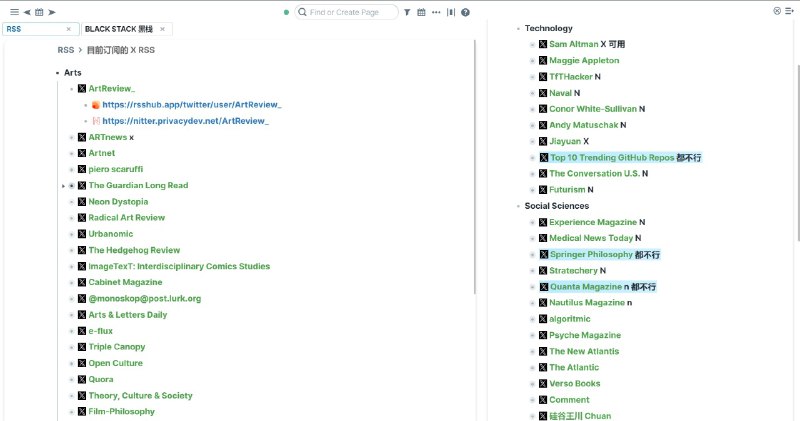Collapse the Technology bullet in sidebar
Screen dimensions: 800x421
[518, 29]
